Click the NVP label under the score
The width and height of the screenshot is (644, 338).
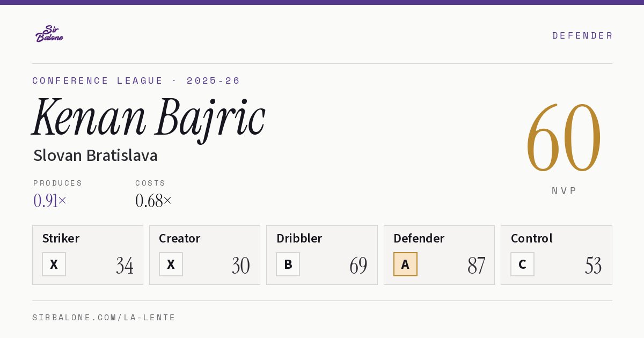(564, 190)
